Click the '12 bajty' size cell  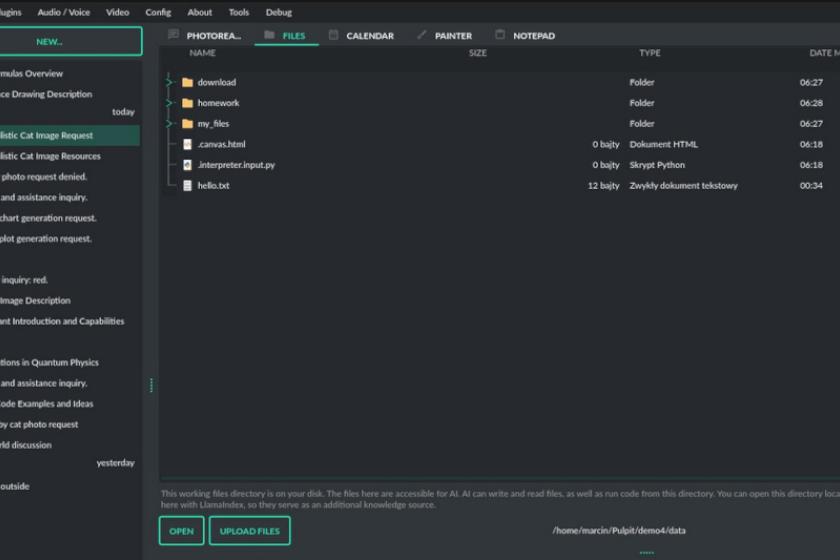603,185
